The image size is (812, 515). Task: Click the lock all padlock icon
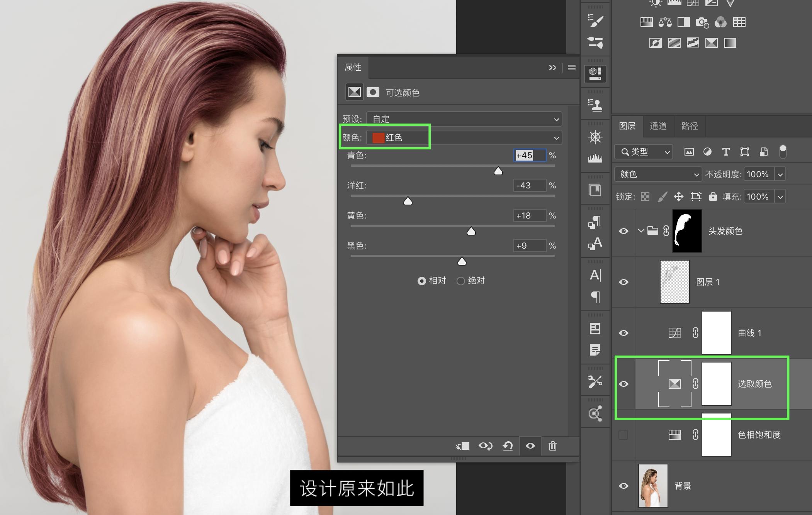[x=713, y=197]
